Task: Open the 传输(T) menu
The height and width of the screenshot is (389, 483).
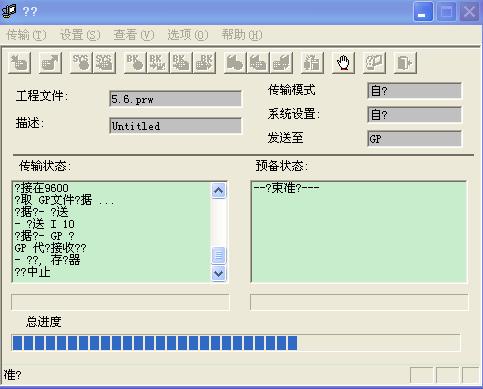Action: pos(27,35)
